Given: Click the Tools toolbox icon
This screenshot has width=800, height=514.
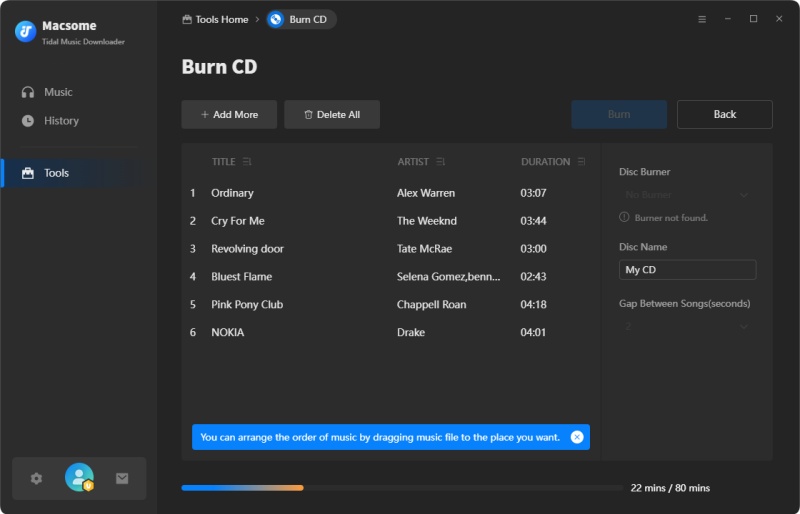Looking at the screenshot, I should (x=28, y=173).
